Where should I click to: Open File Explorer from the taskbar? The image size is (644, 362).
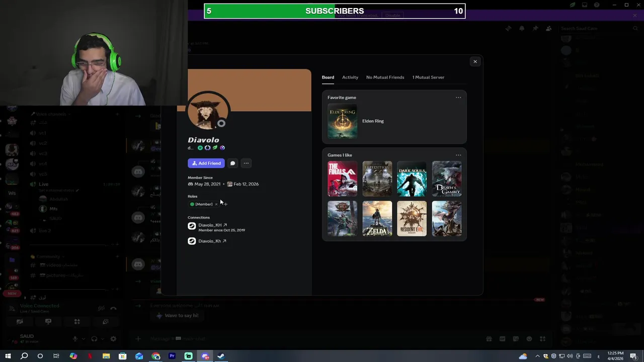(106, 356)
